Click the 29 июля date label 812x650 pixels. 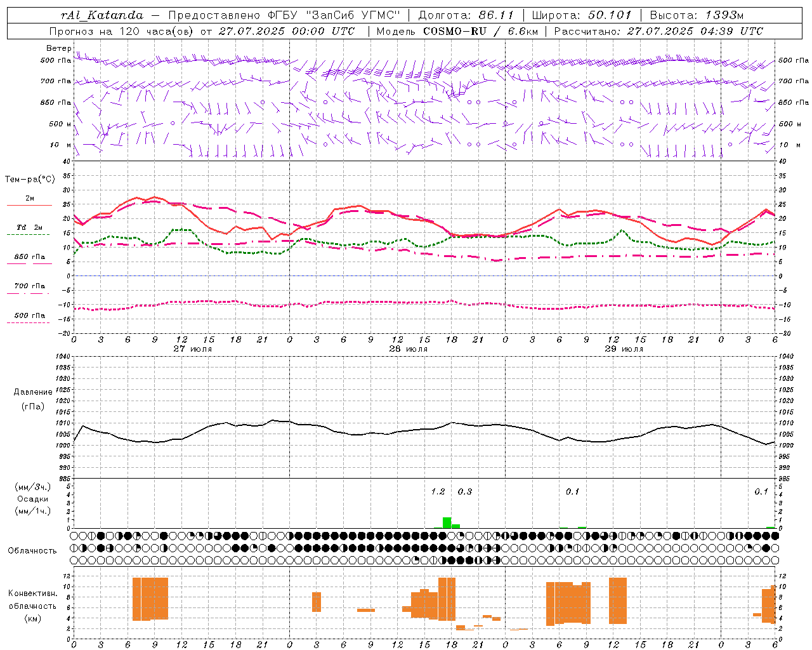pos(624,349)
